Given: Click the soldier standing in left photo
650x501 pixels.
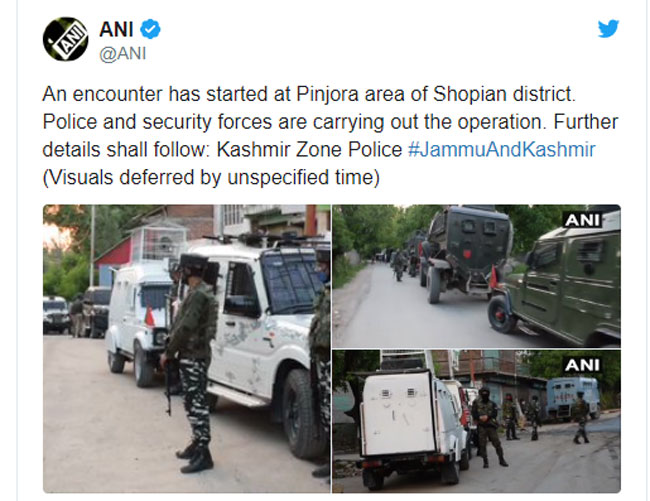Looking at the screenshot, I should 192,363.
